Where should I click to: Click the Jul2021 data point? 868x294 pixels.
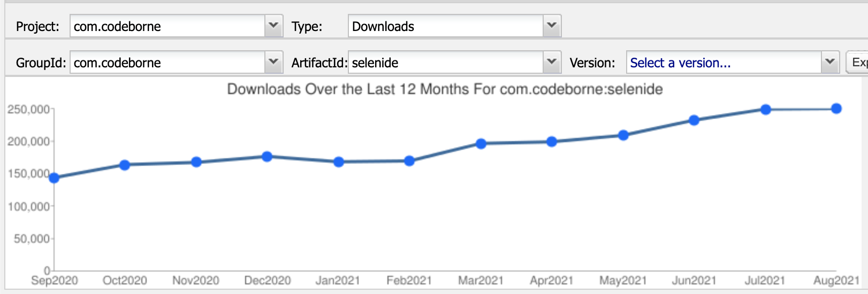pyautogui.click(x=766, y=110)
